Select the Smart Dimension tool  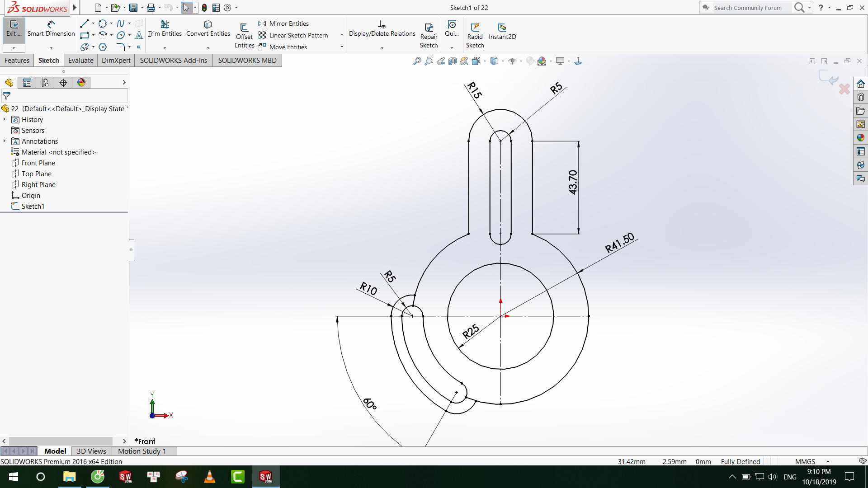[51, 28]
